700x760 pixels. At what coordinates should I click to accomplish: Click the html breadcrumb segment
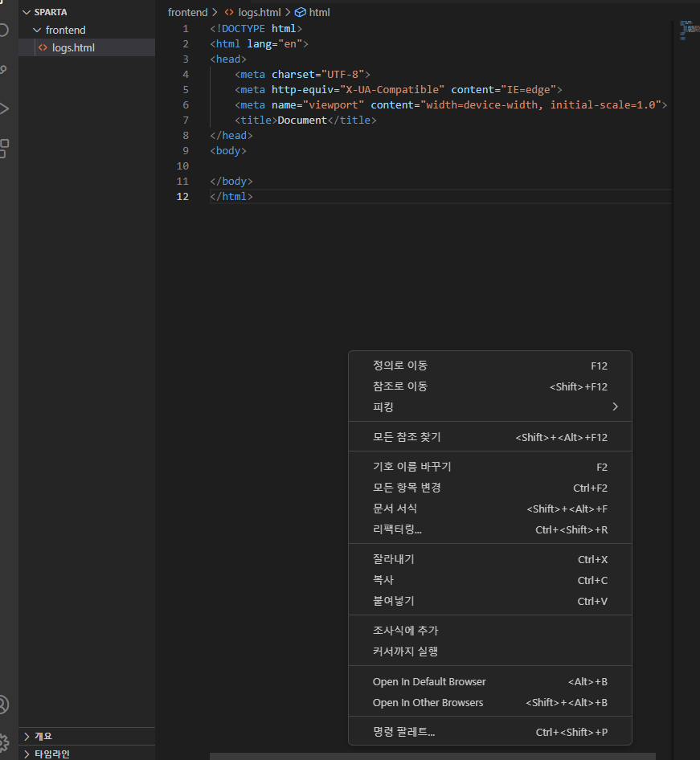(x=319, y=12)
